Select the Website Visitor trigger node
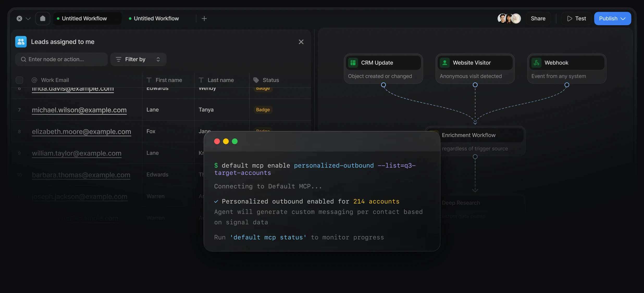 tap(475, 69)
